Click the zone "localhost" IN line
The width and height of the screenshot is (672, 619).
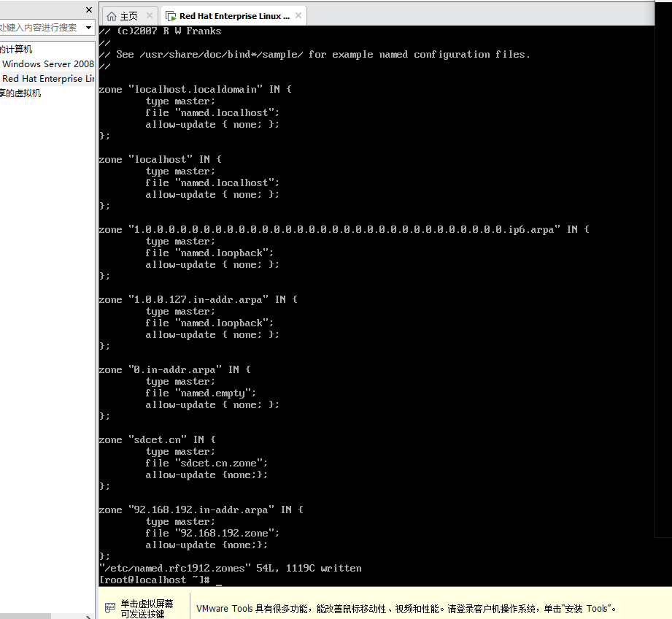161,159
